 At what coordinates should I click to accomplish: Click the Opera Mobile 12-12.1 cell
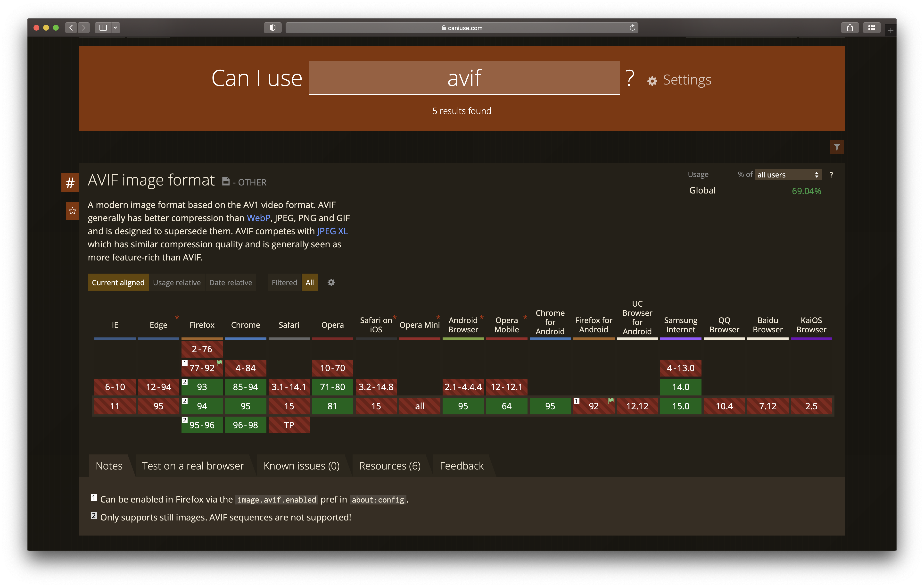(506, 387)
